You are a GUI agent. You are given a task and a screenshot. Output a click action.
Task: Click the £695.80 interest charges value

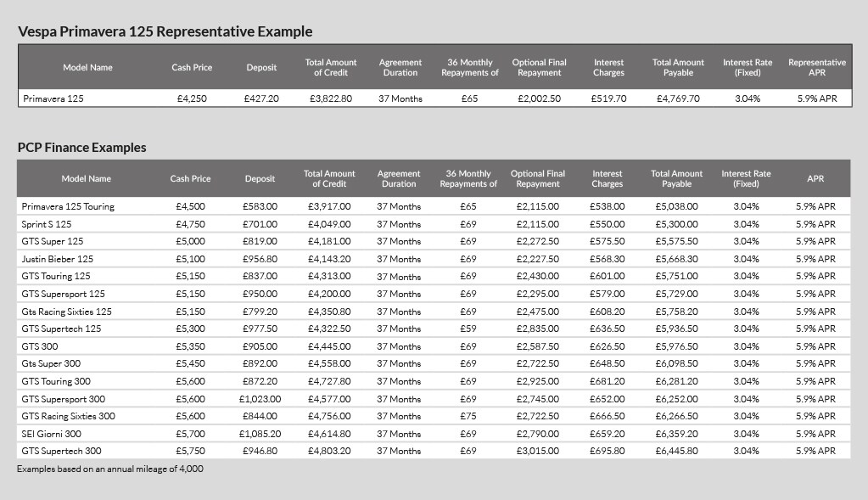click(607, 451)
